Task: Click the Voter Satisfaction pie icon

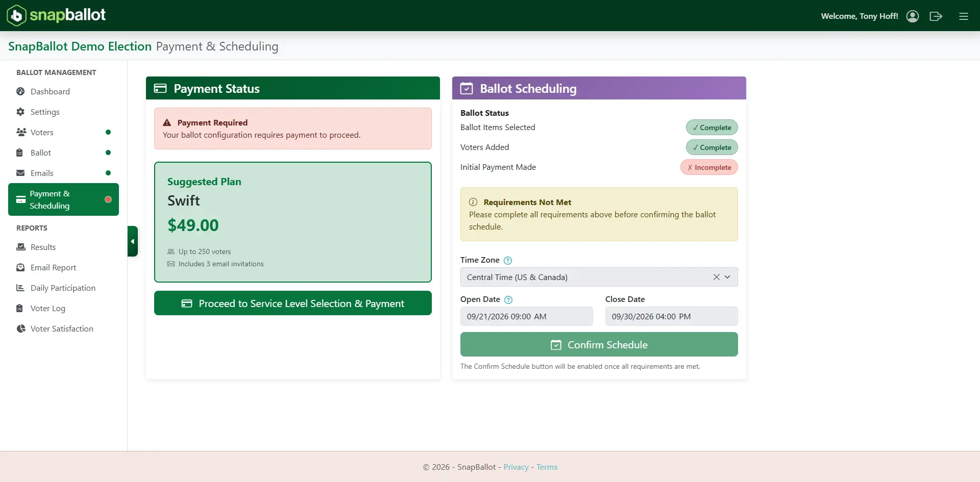Action: click(x=21, y=329)
